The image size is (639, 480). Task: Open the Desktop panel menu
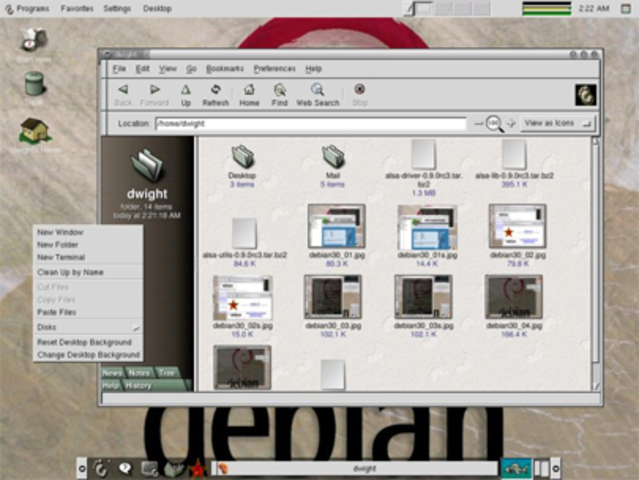pyautogui.click(x=157, y=8)
